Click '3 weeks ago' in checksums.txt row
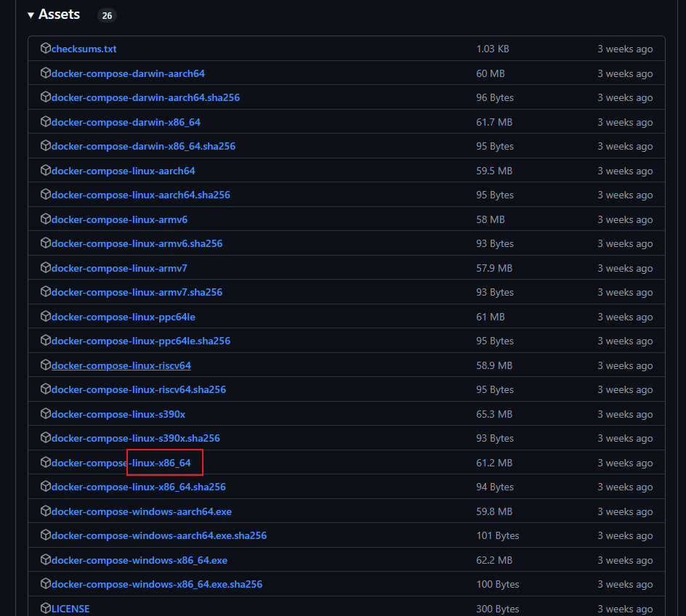The height and width of the screenshot is (616, 686). 625,49
